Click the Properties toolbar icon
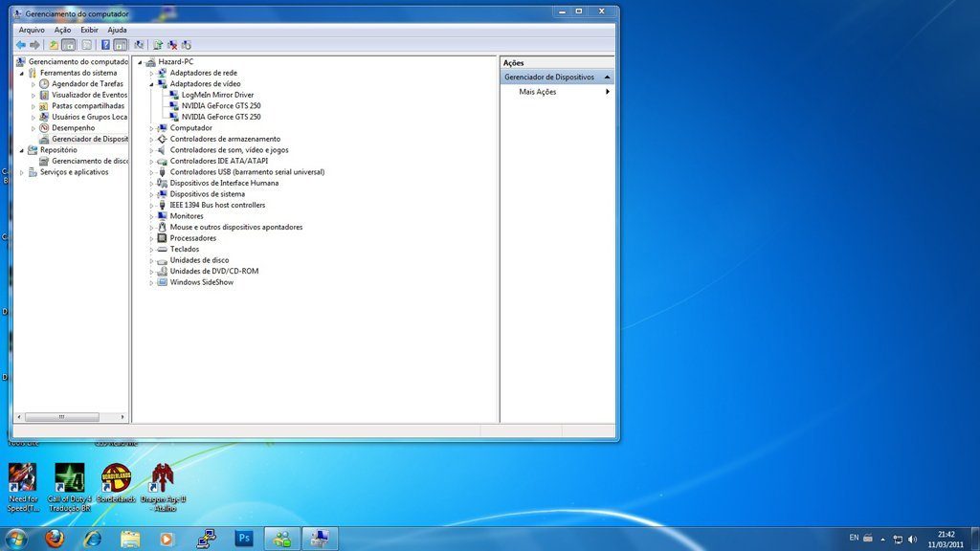Screen dimensions: 980x551 coord(87,45)
